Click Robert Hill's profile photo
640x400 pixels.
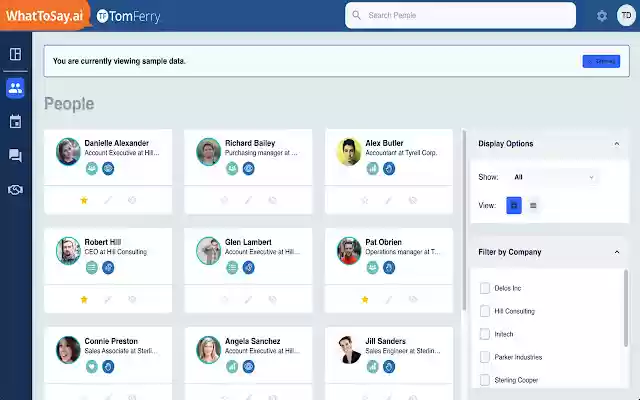(x=68, y=251)
